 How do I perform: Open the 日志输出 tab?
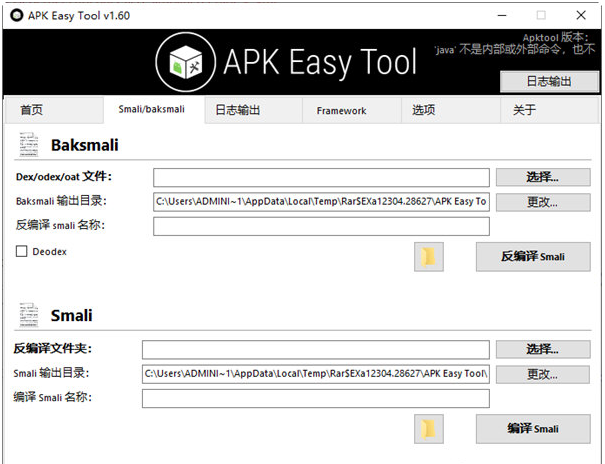pyautogui.click(x=253, y=110)
